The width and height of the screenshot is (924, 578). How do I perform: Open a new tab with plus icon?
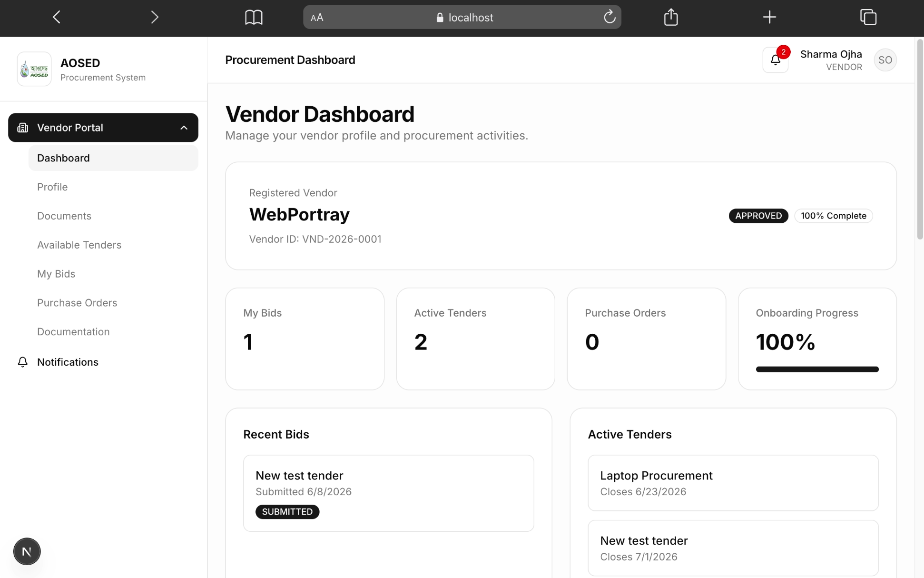[x=769, y=18]
